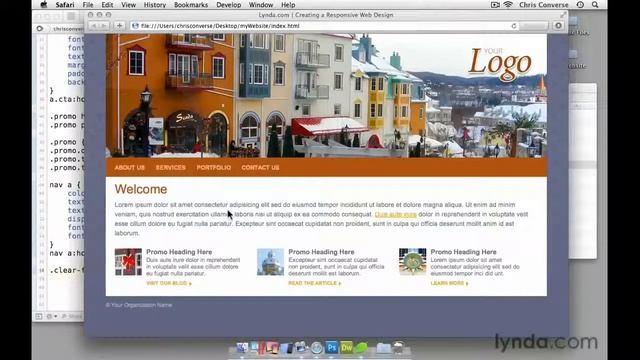
Task: Click the '.clear-' line in code editor
Action: point(67,270)
